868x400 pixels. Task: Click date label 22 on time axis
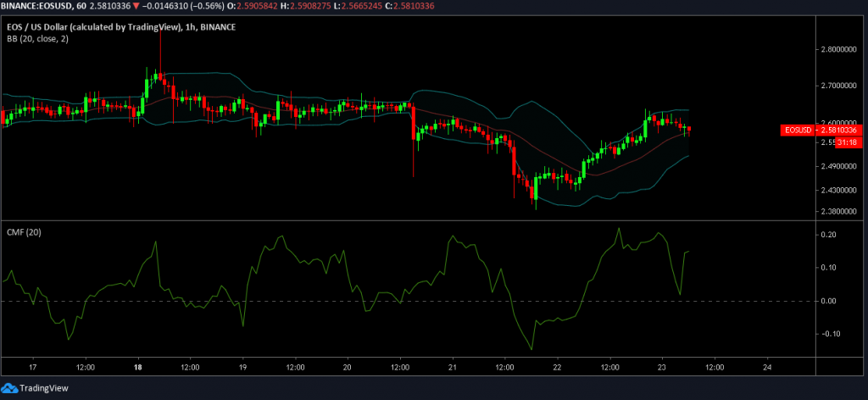point(557,367)
